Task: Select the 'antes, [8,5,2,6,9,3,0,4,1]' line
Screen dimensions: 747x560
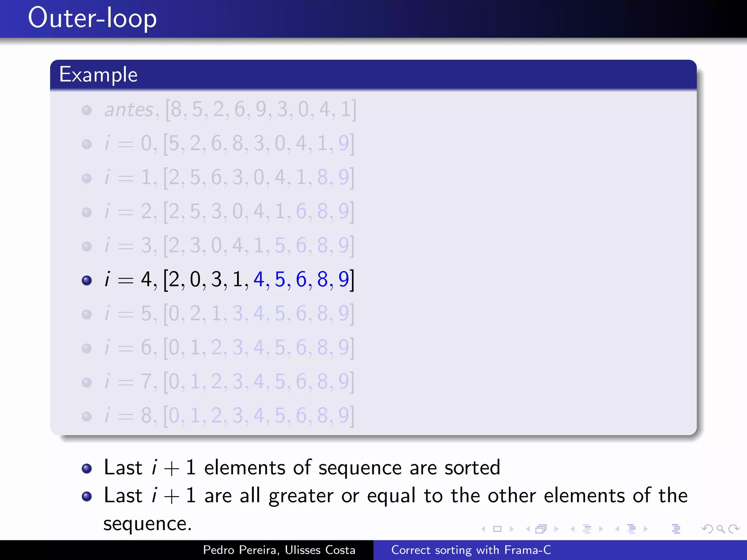Action: [x=230, y=110]
